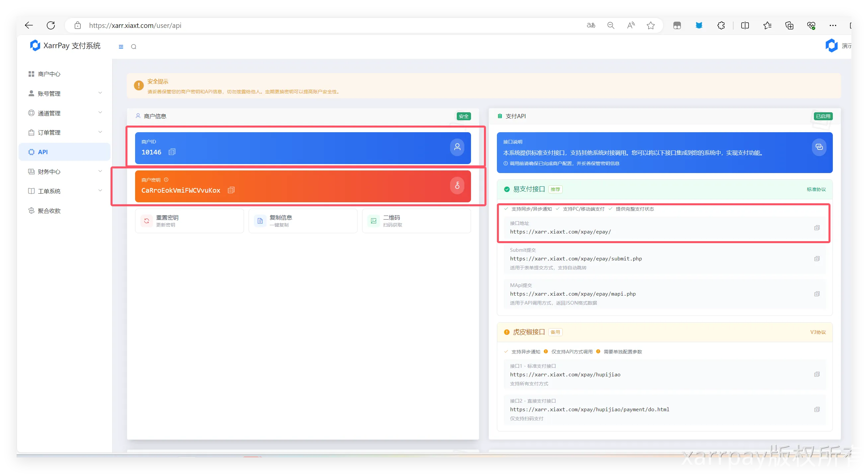Click the search icon in header
The image size is (868, 474).
[x=134, y=47]
